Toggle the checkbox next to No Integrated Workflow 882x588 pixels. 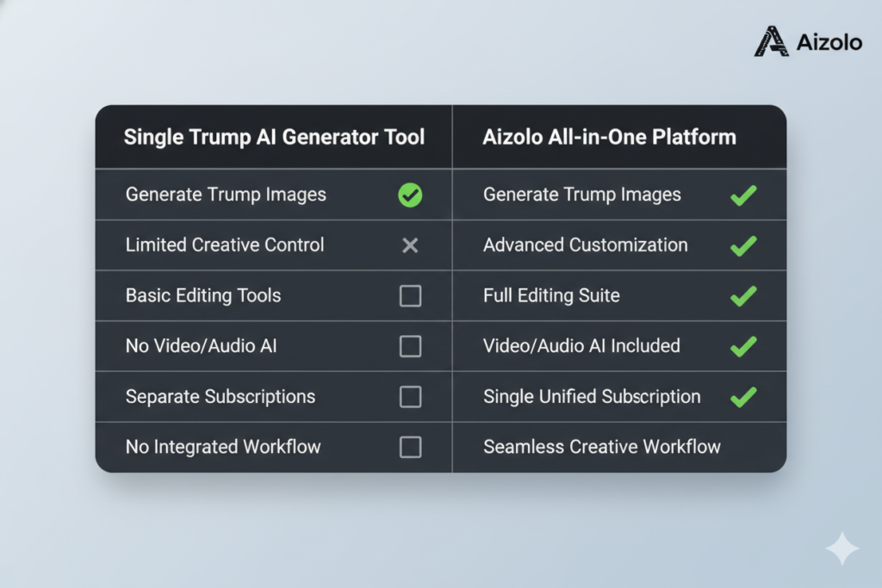[x=410, y=447]
